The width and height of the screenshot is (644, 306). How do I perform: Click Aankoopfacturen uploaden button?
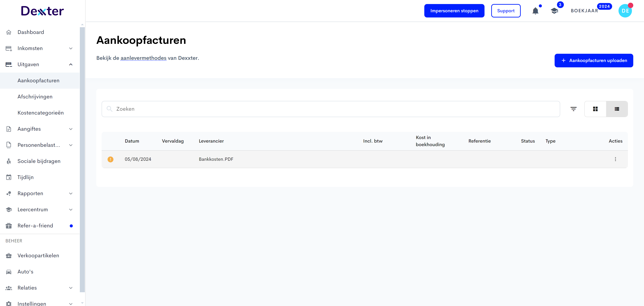(x=594, y=61)
